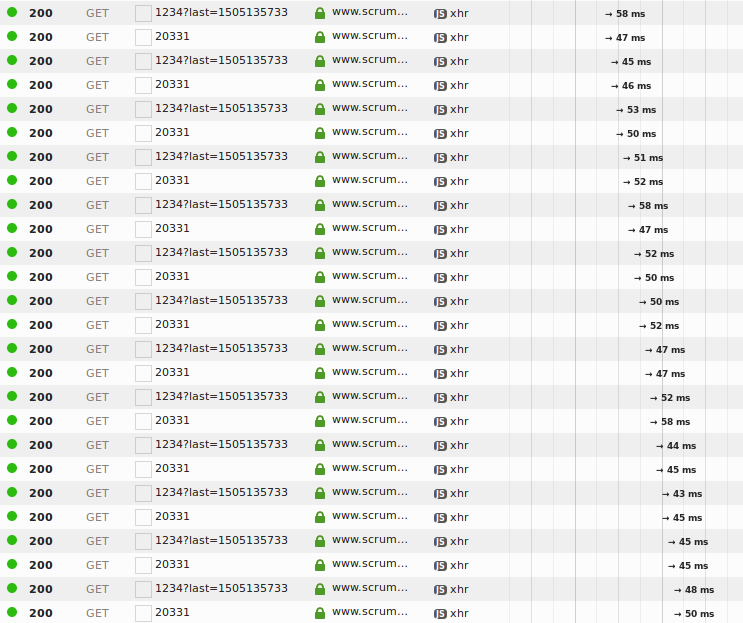Select file 20331 in its 58 ms row
743x623 pixels.
[172, 420]
